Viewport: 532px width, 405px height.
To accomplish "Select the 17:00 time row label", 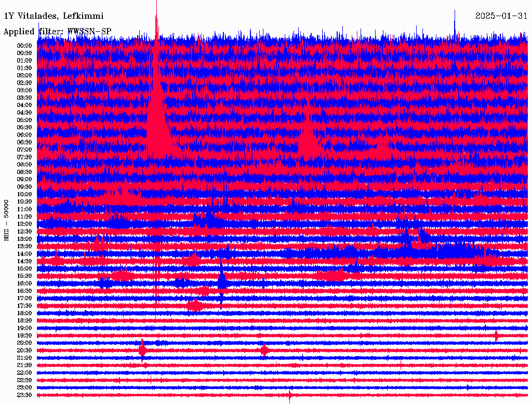I will click(x=24, y=299).
